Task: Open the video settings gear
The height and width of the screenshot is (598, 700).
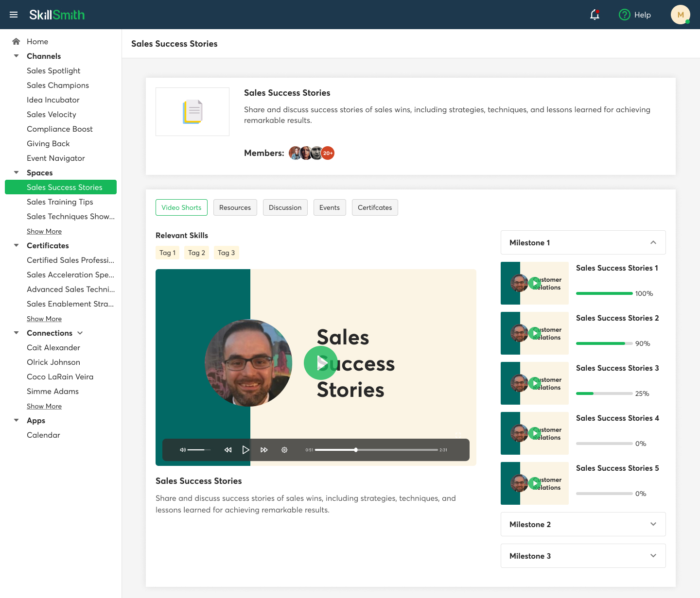Action: click(x=284, y=450)
